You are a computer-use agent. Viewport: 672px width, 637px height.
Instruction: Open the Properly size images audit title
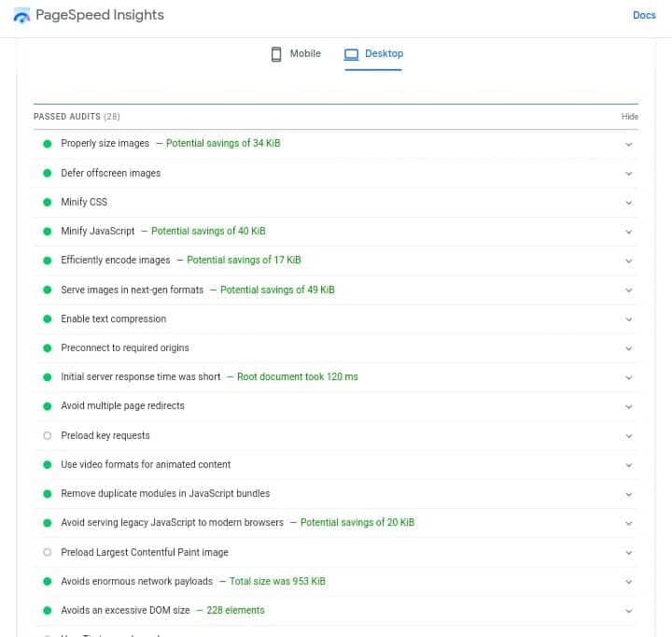[x=105, y=143]
